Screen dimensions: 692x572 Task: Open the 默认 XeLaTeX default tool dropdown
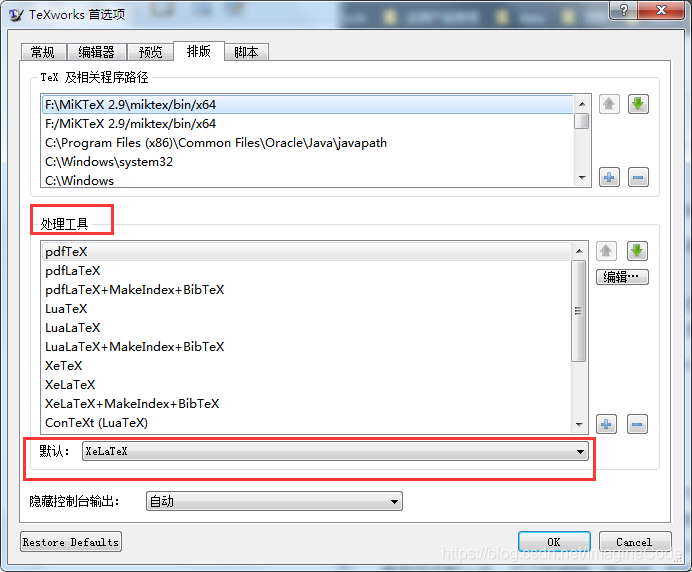tap(335, 451)
